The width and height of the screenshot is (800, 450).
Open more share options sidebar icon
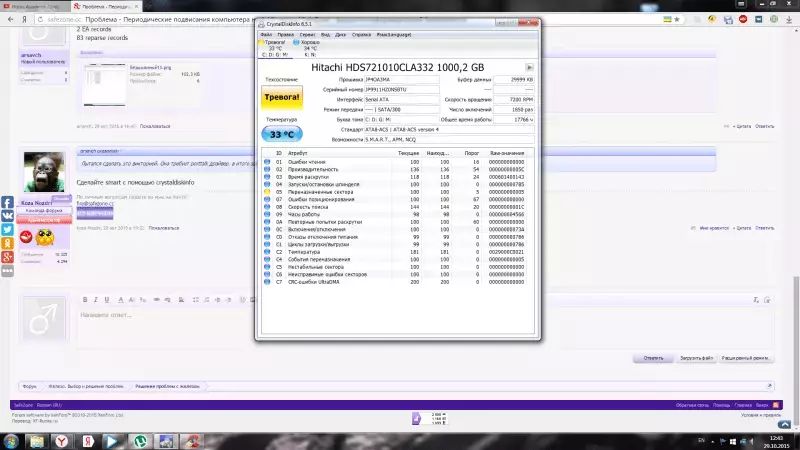pos(7,270)
